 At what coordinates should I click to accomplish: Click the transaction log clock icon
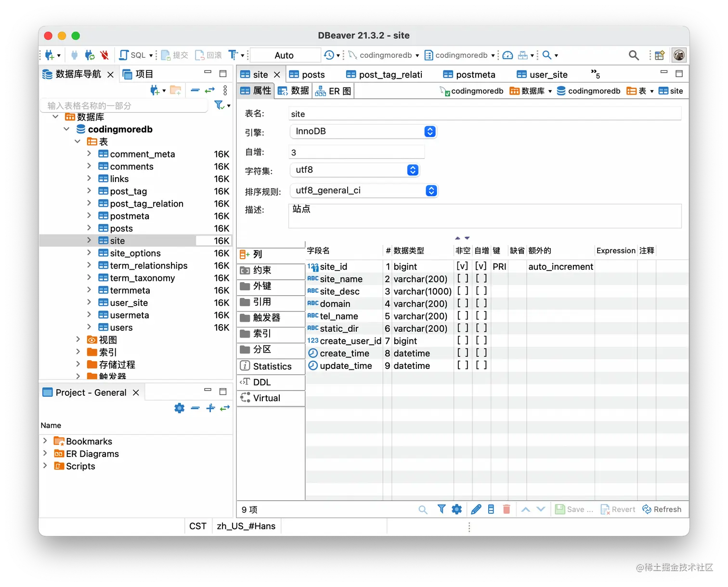[329, 55]
